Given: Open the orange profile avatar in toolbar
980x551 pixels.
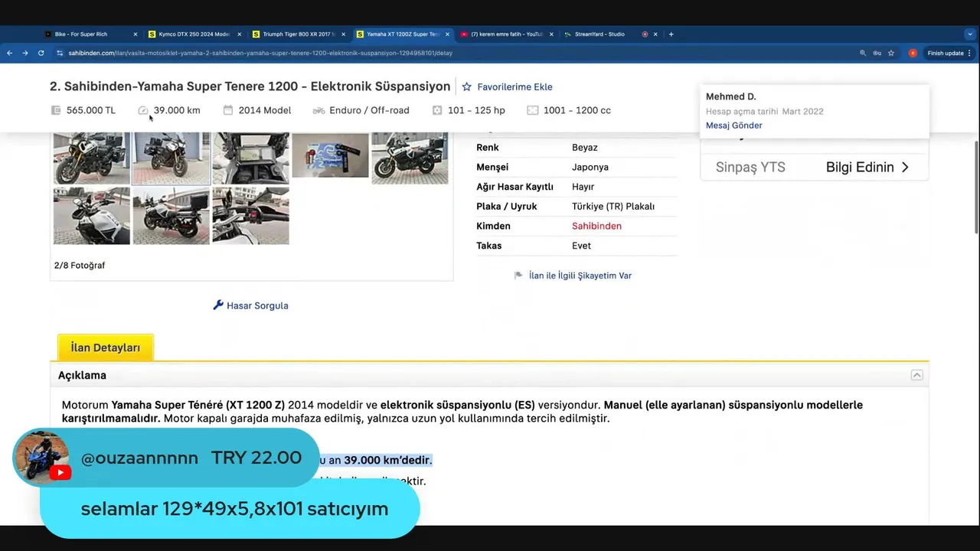Looking at the screenshot, I should (913, 53).
